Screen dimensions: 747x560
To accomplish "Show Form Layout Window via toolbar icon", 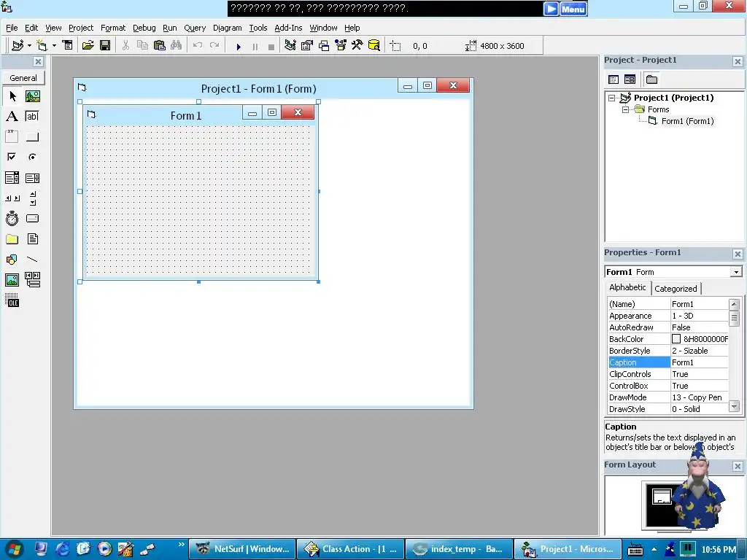I will click(x=324, y=46).
